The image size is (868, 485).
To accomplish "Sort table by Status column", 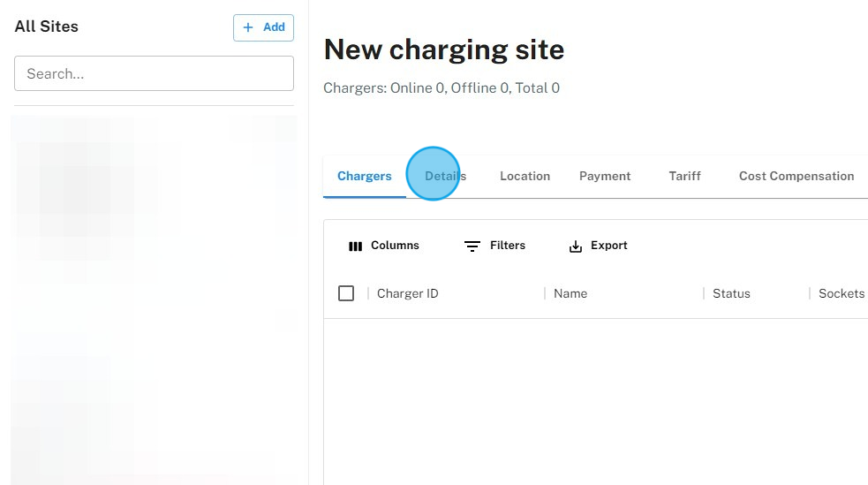I will pos(731,293).
